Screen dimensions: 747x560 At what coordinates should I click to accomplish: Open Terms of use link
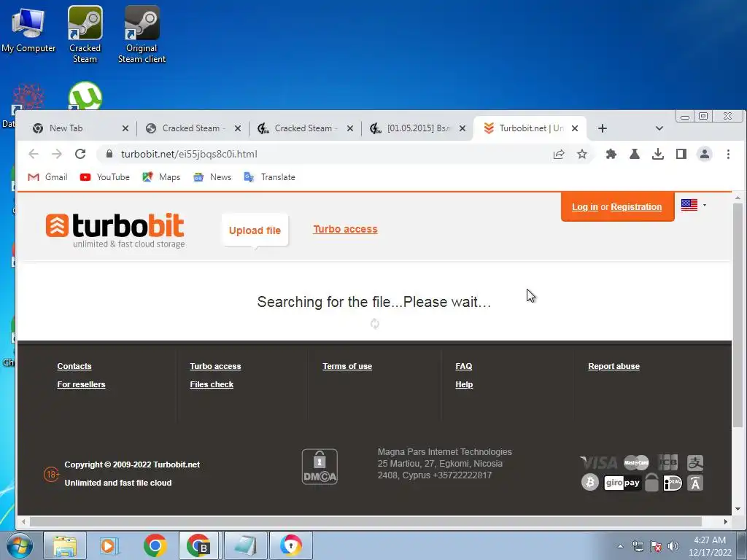click(x=347, y=366)
